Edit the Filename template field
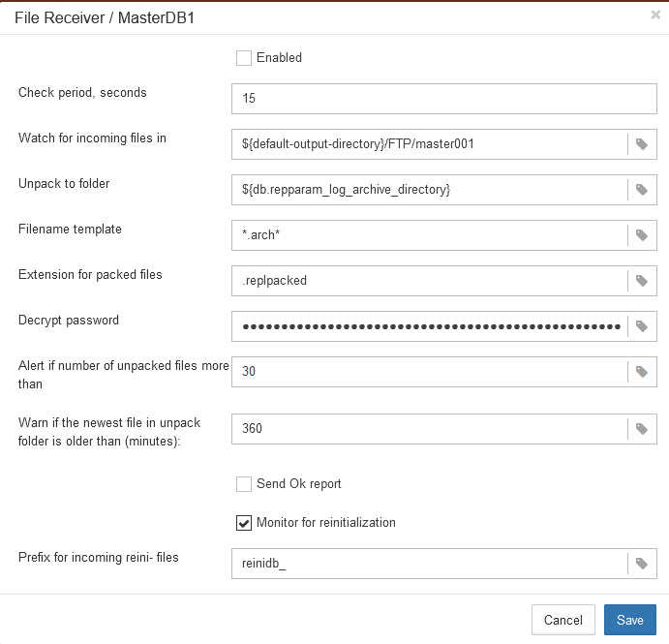This screenshot has height=644, width=669. point(429,235)
